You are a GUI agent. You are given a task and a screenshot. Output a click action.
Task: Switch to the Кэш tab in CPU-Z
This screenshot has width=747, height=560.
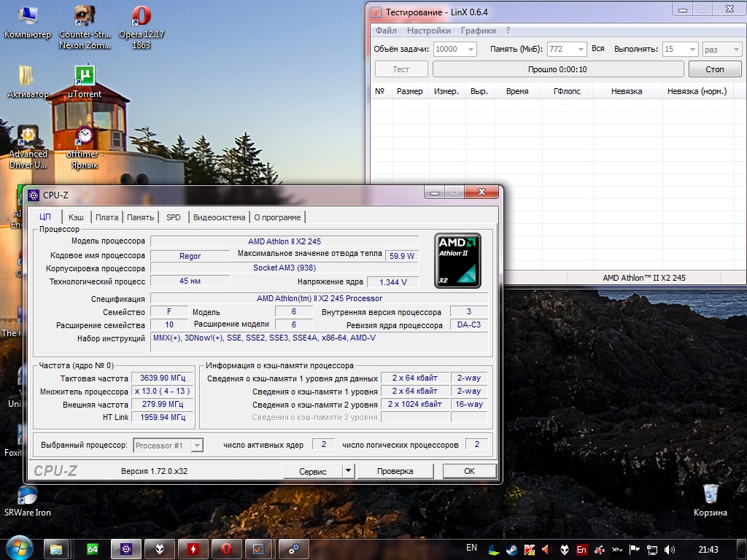point(76,217)
